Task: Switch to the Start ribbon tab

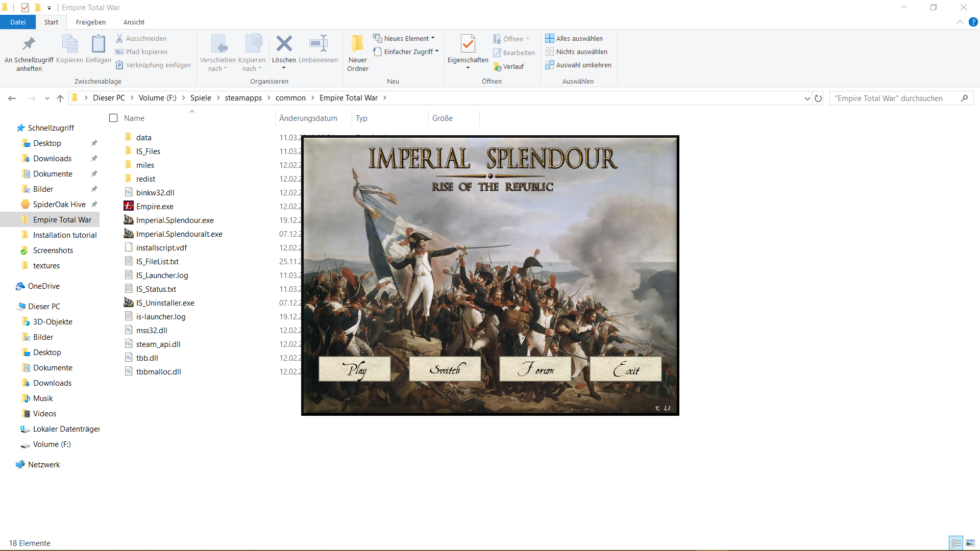Action: coord(51,22)
